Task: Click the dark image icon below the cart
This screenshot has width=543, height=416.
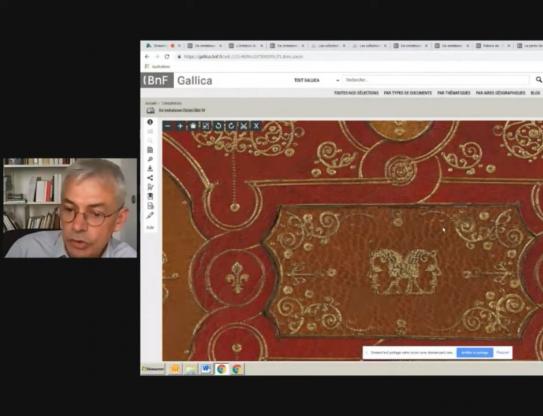Action: tap(150, 197)
